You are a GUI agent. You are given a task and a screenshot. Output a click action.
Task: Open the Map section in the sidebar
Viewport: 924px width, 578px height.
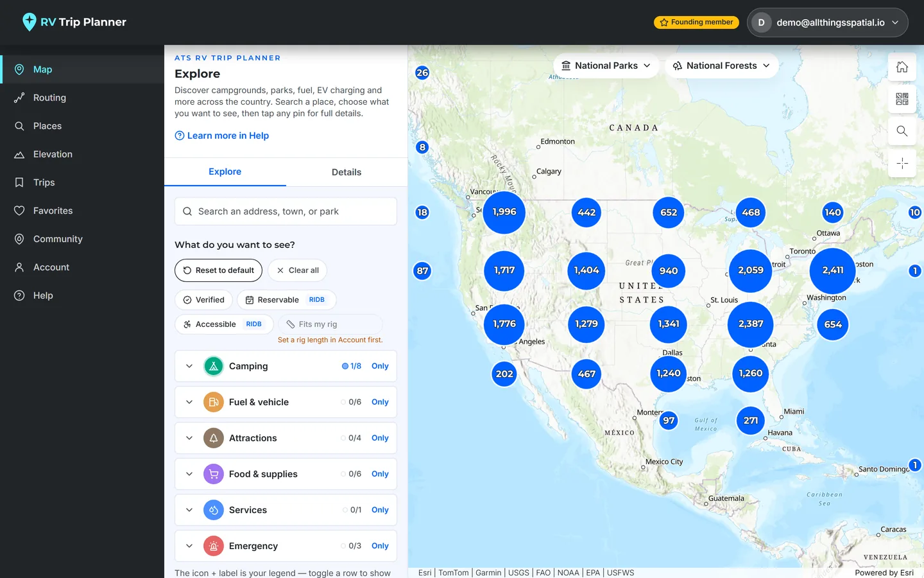(82, 69)
